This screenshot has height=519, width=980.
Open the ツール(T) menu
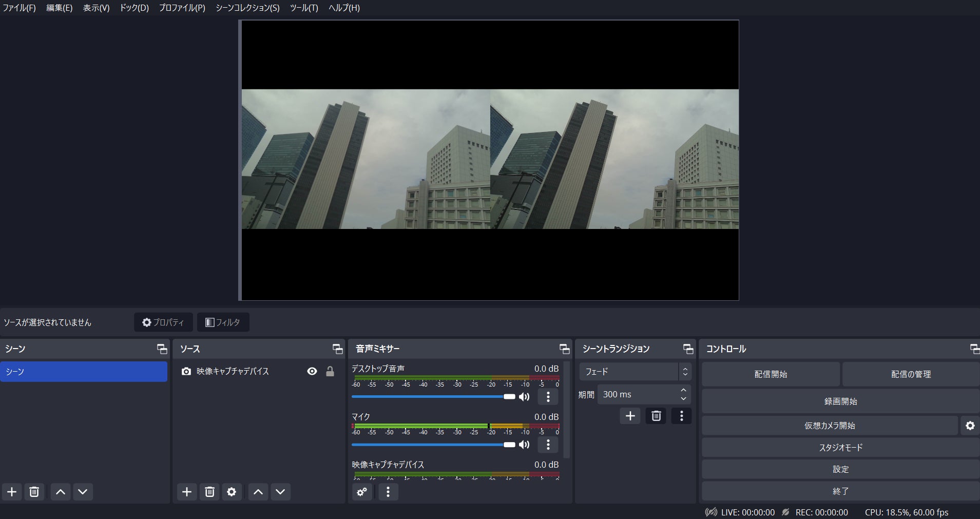pyautogui.click(x=304, y=8)
